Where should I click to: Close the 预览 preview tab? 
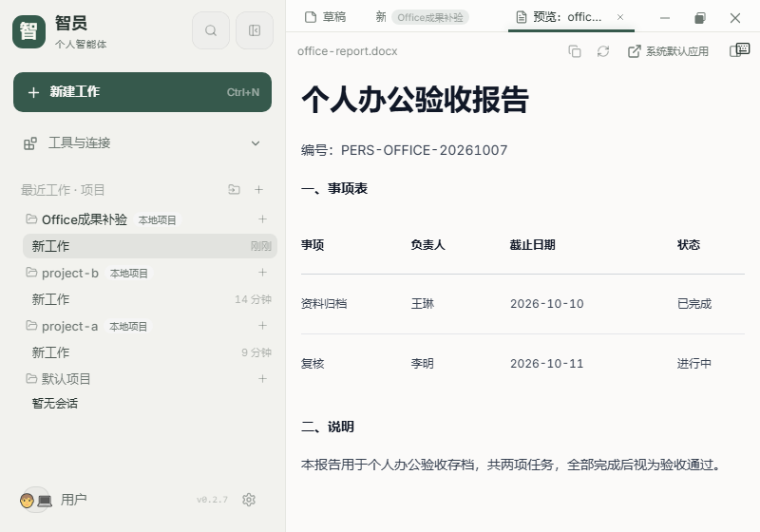620,17
